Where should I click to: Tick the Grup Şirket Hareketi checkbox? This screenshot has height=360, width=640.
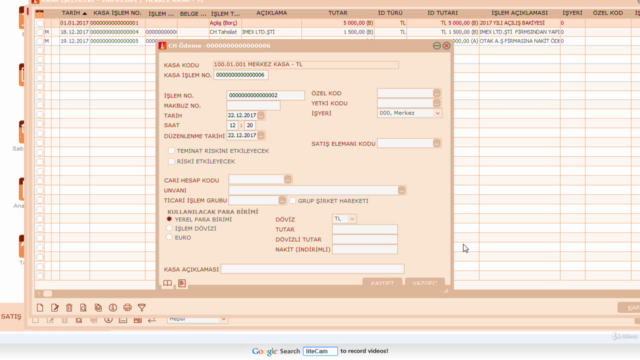click(x=292, y=200)
